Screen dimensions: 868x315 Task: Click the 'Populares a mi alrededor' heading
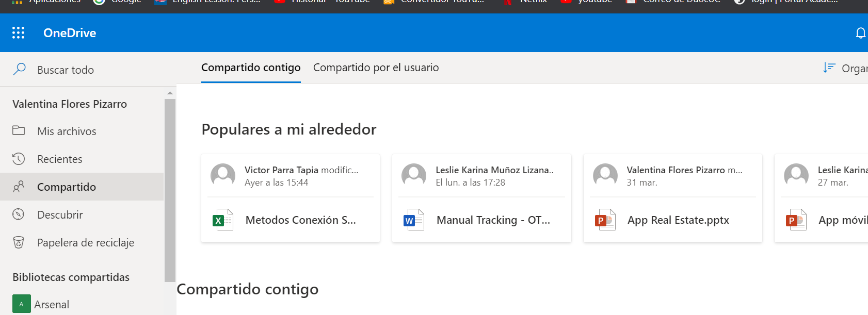pos(289,129)
